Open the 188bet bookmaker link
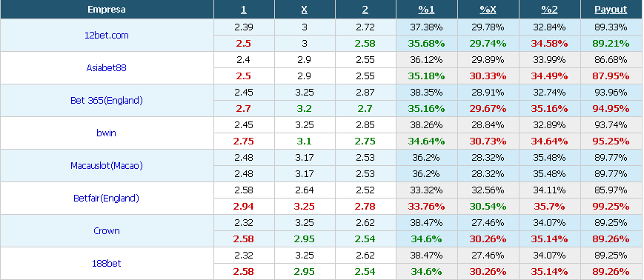644x280 pixels. [x=107, y=264]
